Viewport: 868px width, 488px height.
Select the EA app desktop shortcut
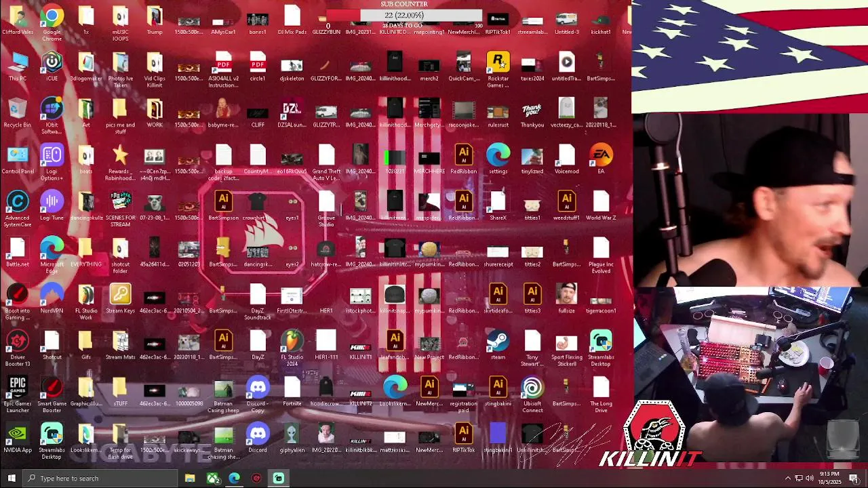601,161
